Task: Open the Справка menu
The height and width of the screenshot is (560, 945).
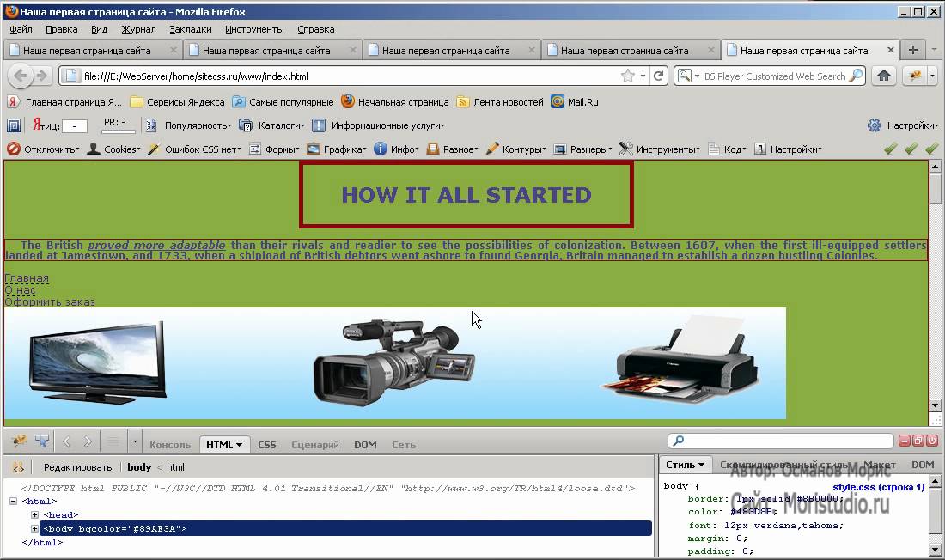Action: [316, 29]
